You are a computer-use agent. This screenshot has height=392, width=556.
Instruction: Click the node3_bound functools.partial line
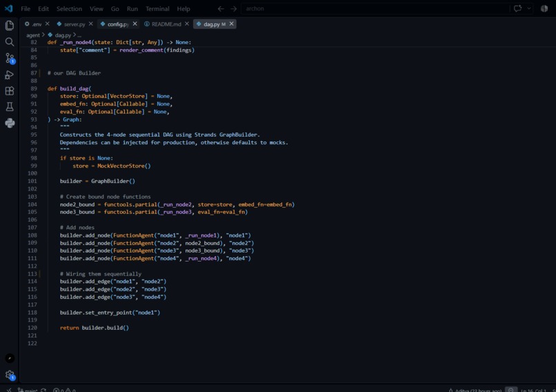click(x=154, y=212)
